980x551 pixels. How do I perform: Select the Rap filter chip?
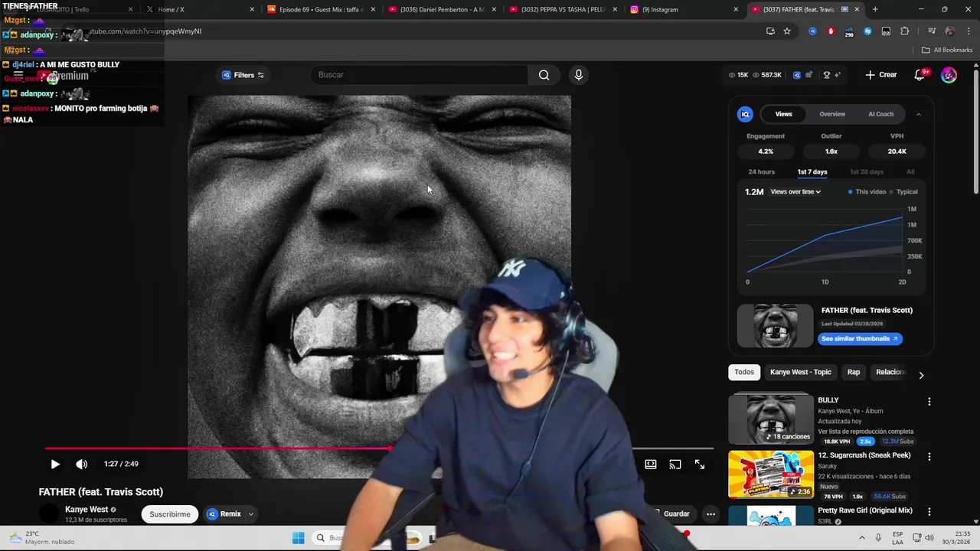click(853, 372)
